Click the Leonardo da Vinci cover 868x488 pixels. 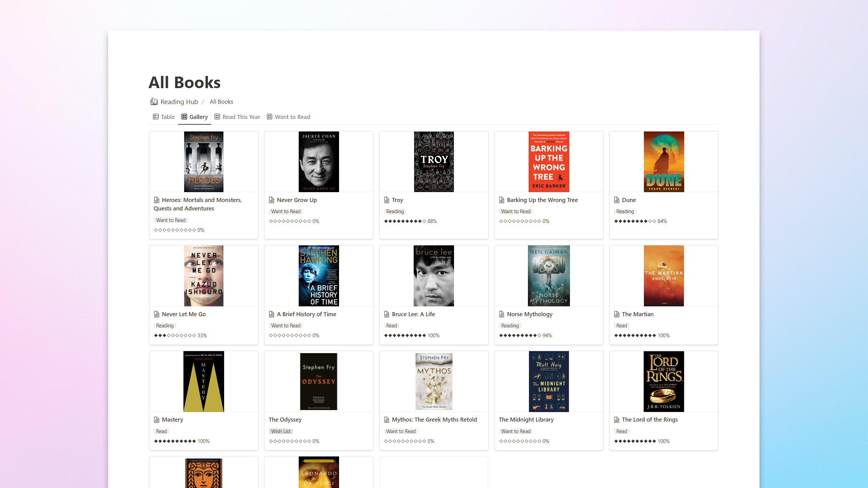319,472
